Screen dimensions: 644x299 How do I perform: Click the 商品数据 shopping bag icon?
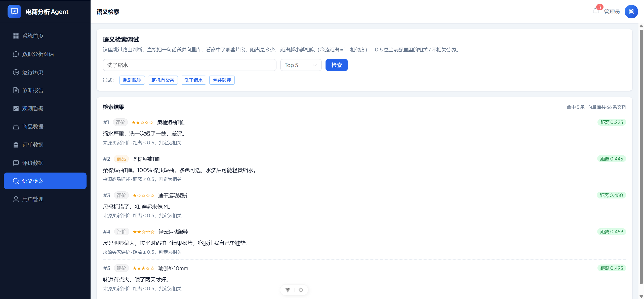16,127
